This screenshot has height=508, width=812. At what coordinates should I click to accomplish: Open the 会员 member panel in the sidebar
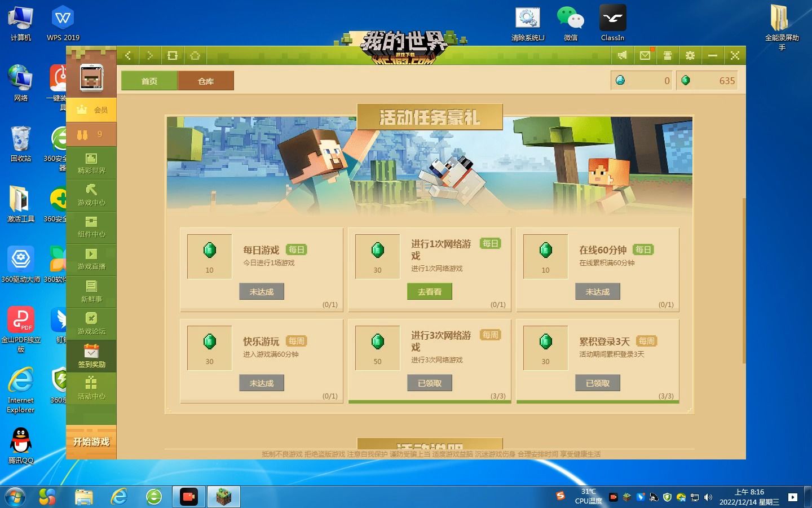(x=91, y=110)
